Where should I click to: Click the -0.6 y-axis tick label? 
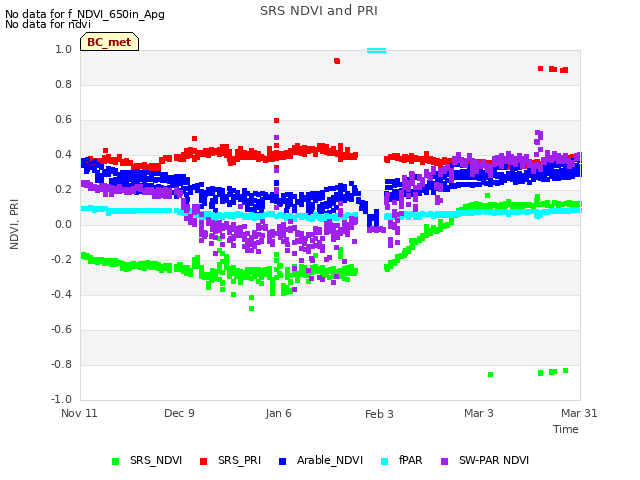coord(61,329)
